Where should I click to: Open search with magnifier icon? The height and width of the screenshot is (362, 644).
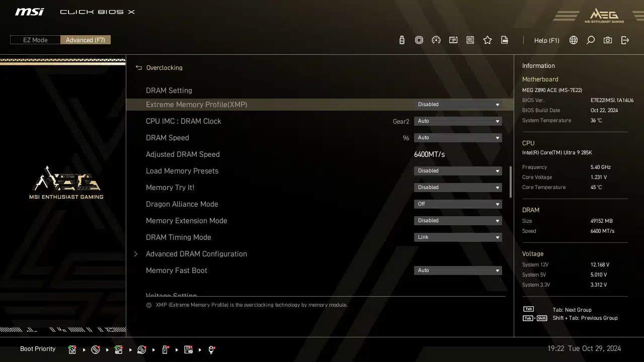[591, 40]
